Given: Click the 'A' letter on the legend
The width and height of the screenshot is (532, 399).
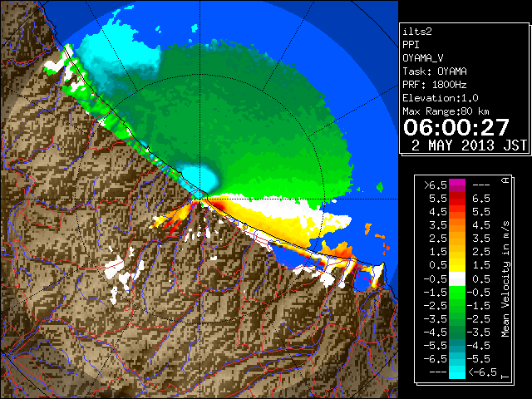Looking at the screenshot, I should pyautogui.click(x=506, y=180).
